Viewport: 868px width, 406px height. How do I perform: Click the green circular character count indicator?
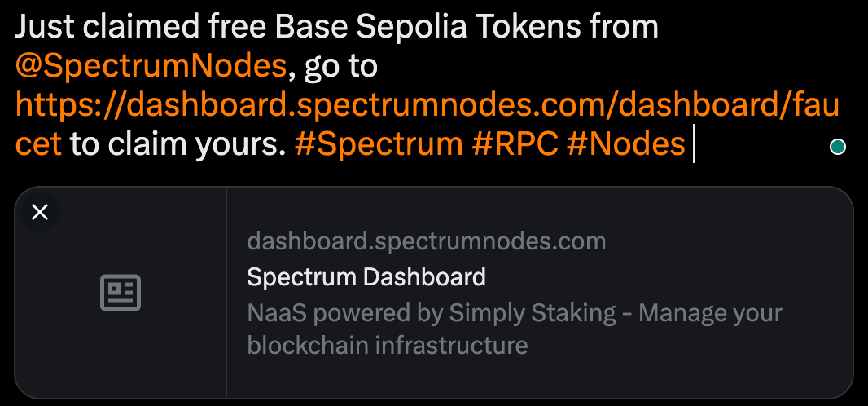837,148
